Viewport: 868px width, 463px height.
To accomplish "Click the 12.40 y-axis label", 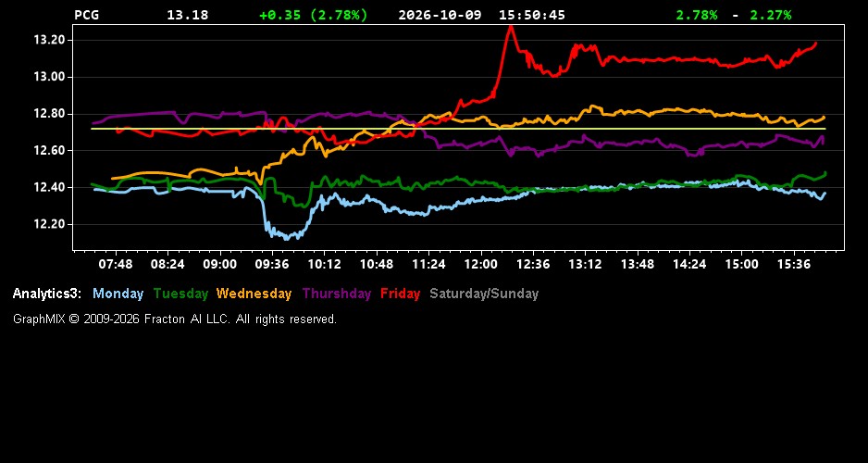I will tap(50, 188).
